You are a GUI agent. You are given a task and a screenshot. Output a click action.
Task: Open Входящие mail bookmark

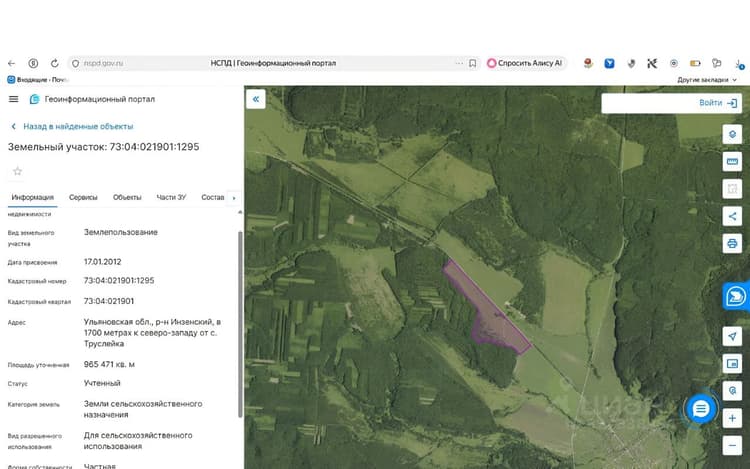click(x=37, y=80)
